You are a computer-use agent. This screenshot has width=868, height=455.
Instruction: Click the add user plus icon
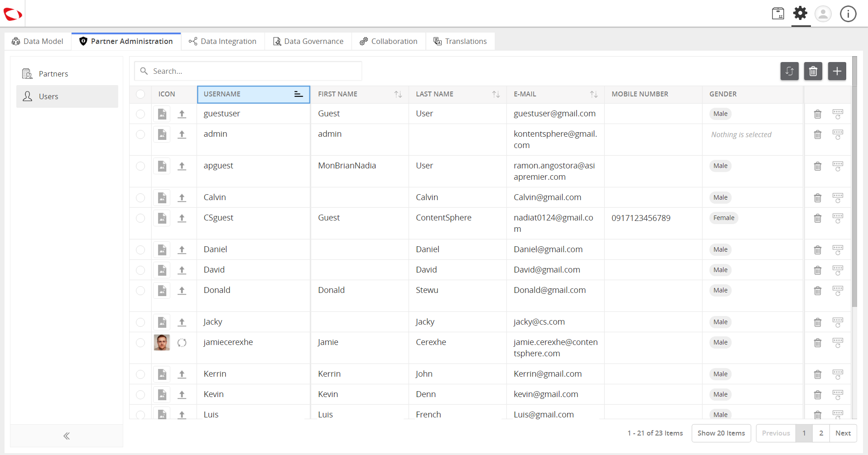click(837, 71)
